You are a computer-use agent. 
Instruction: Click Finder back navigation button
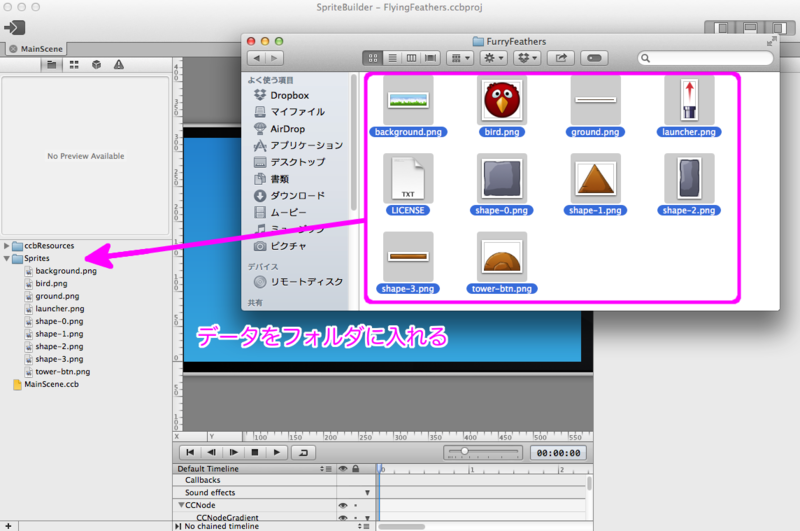click(257, 58)
